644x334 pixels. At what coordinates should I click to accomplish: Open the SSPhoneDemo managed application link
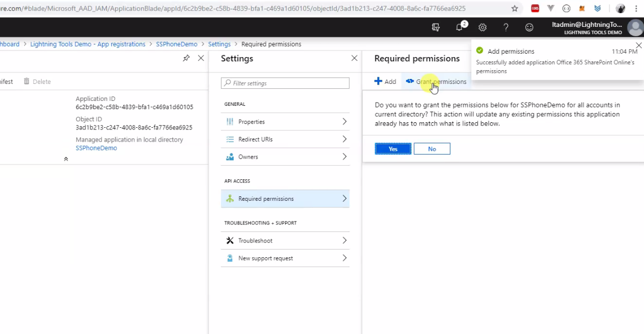coord(96,148)
